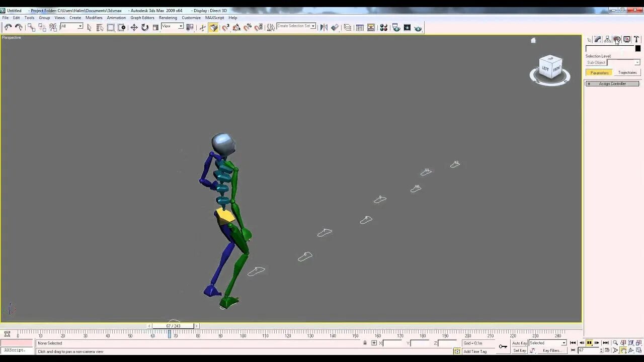Click the Undo arrow icon
Image resolution: width=644 pixels, height=362 pixels.
point(8,28)
